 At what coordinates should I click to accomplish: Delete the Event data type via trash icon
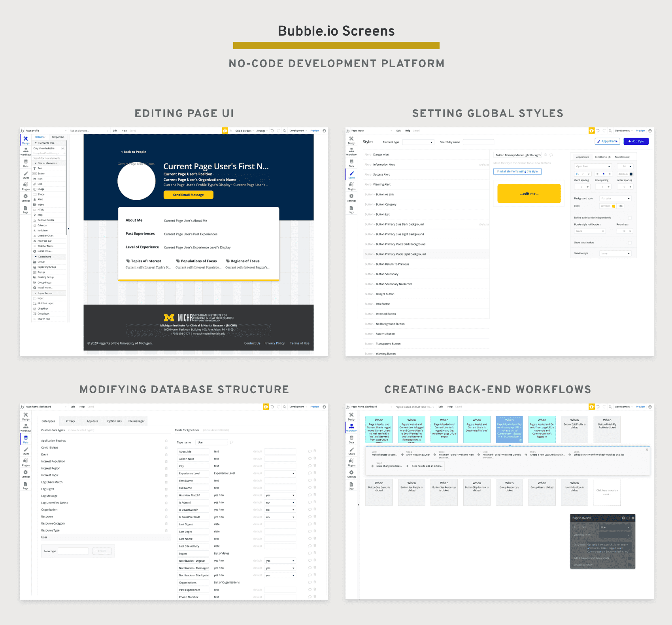166,455
